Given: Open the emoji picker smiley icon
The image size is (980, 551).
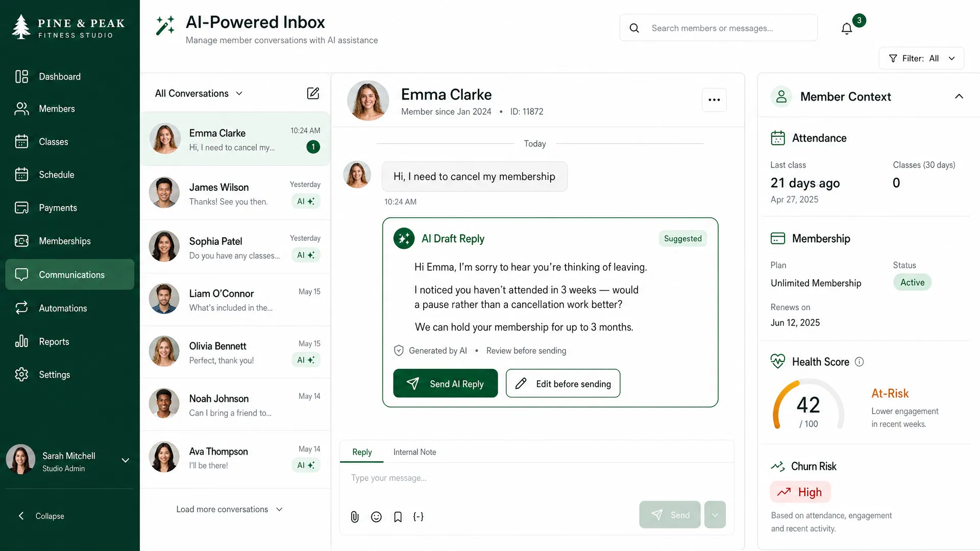Looking at the screenshot, I should 376,517.
